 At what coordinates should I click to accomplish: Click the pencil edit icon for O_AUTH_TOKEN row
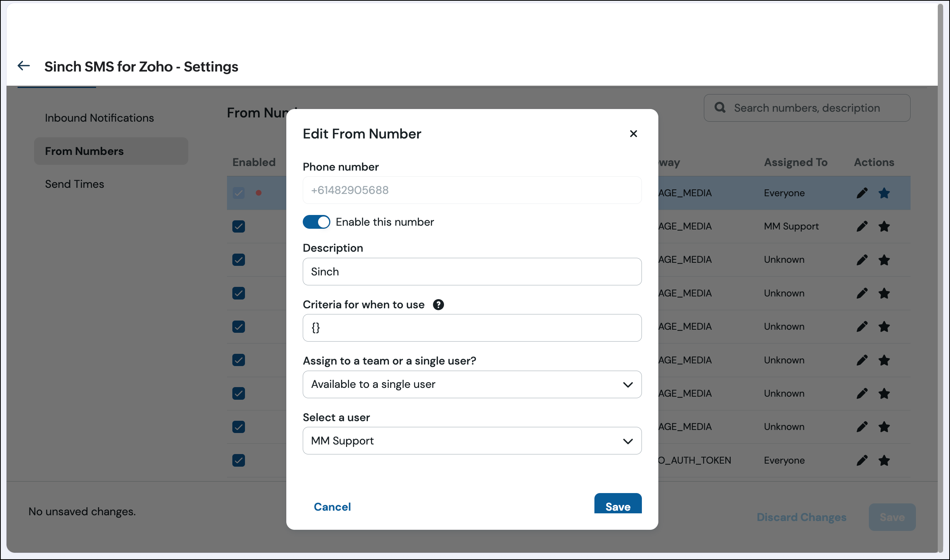coord(862,460)
